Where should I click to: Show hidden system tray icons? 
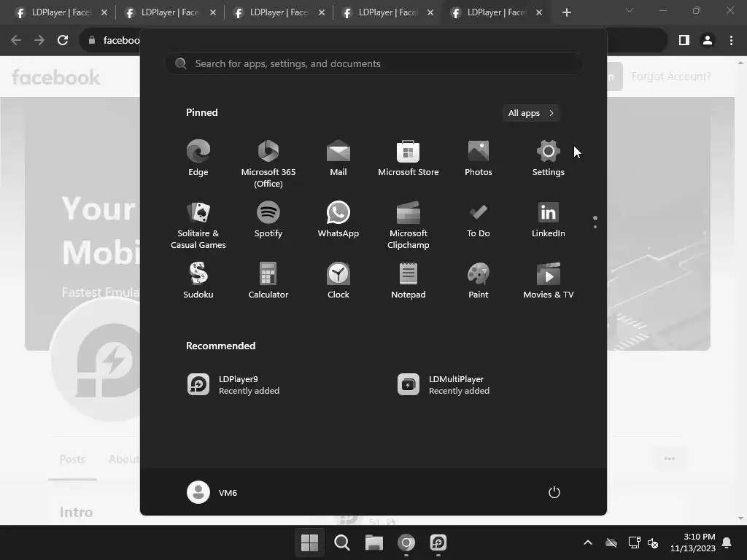pyautogui.click(x=588, y=542)
